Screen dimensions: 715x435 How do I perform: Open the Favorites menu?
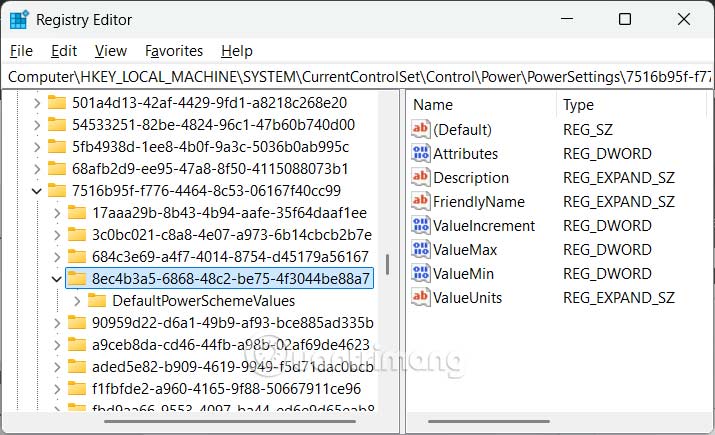(174, 51)
